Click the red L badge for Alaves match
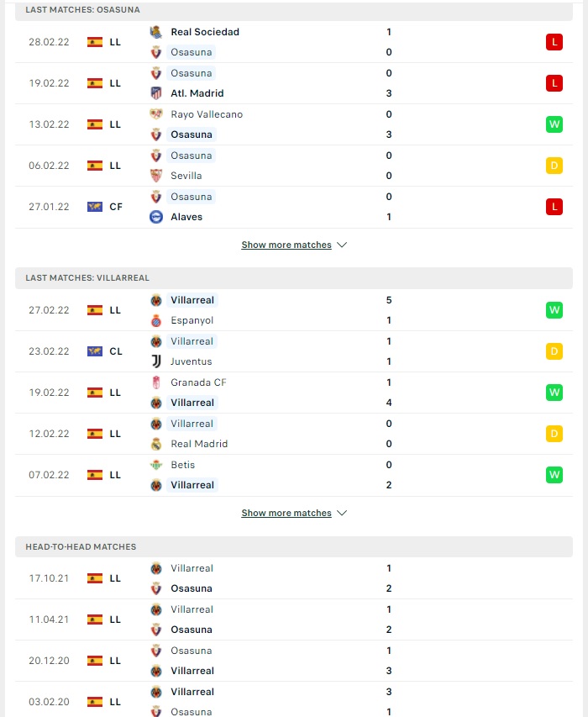This screenshot has height=717, width=588. [x=554, y=207]
